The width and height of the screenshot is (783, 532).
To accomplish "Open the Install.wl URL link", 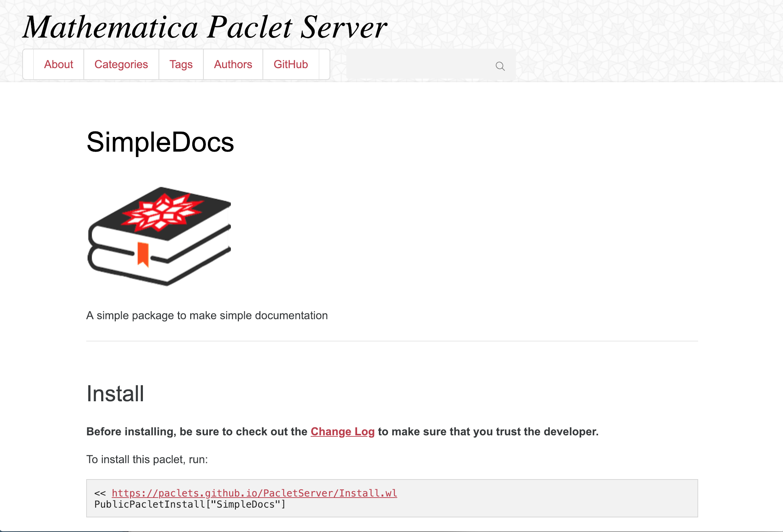I will (254, 493).
